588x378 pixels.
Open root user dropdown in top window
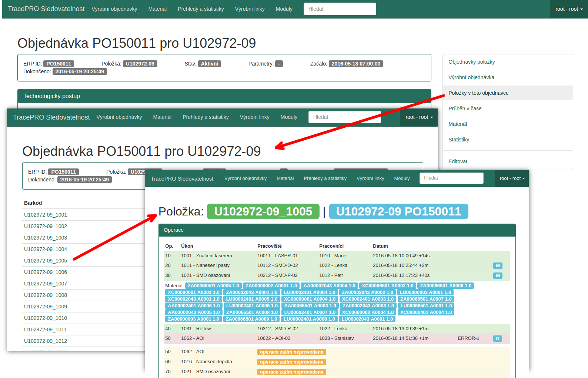click(569, 9)
